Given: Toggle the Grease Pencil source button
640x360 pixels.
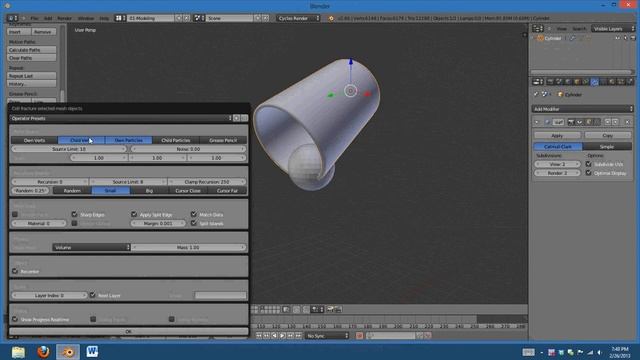Looking at the screenshot, I should [223, 140].
